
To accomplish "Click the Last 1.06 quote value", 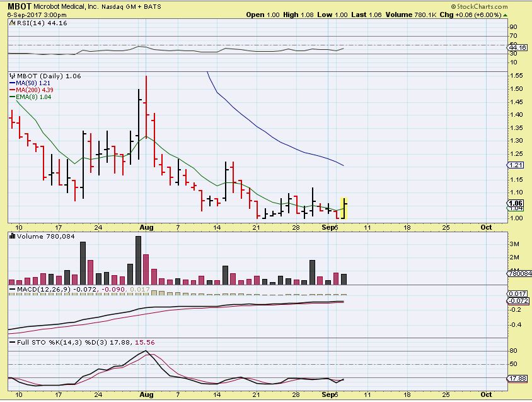I will (366, 15).
